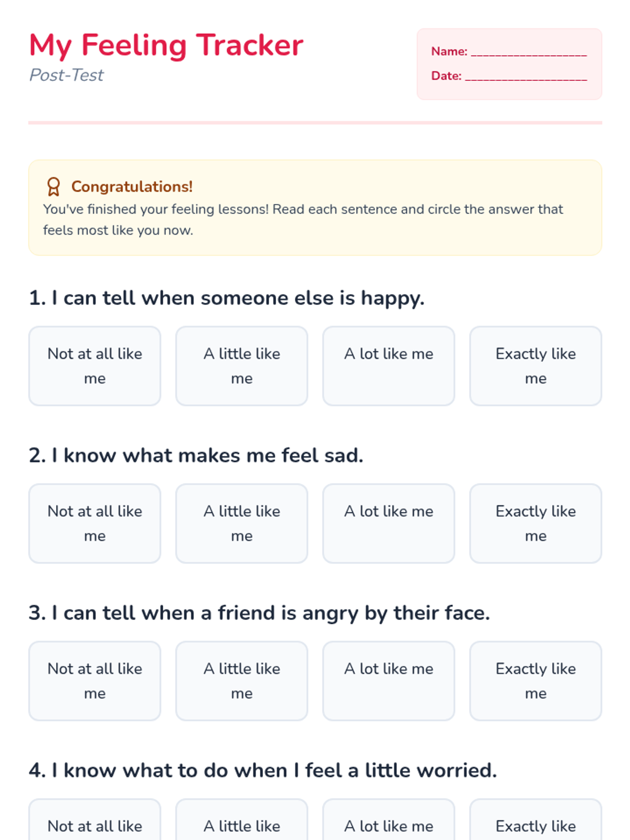Pick 'Exactly like me' for question 3
This screenshot has height=840, width=630.
coord(535,681)
